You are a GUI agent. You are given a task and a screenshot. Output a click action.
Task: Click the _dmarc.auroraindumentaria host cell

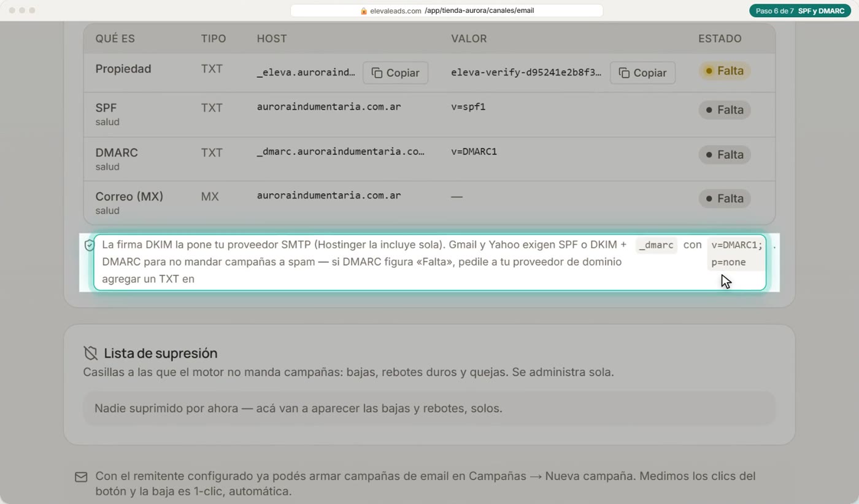pos(341,151)
